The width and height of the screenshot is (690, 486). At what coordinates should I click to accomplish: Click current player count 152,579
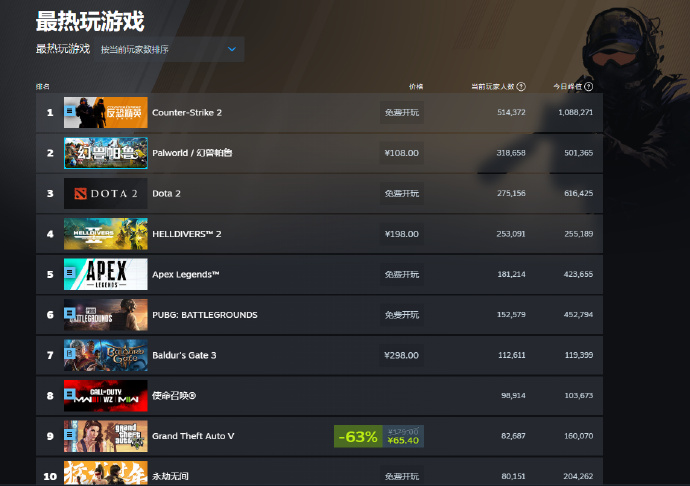click(511, 315)
